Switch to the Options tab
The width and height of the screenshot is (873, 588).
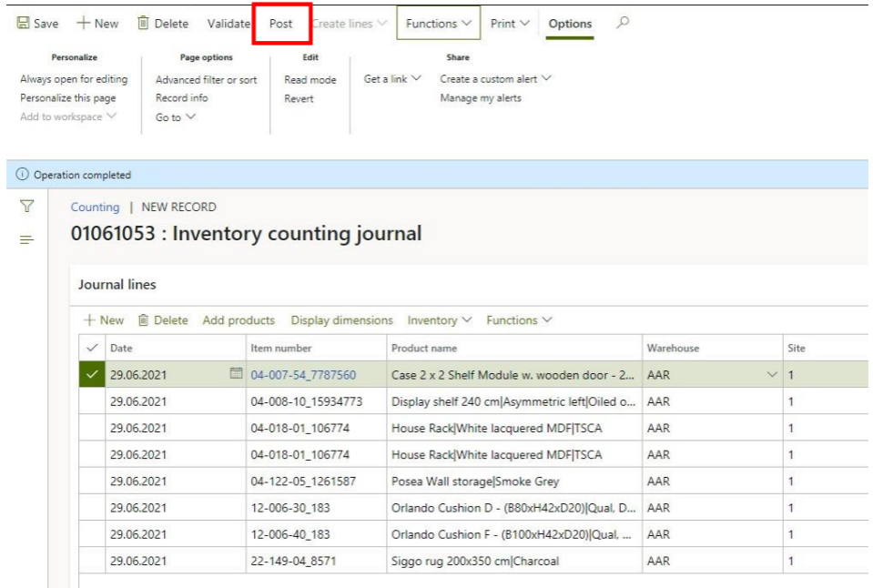pyautogui.click(x=570, y=24)
